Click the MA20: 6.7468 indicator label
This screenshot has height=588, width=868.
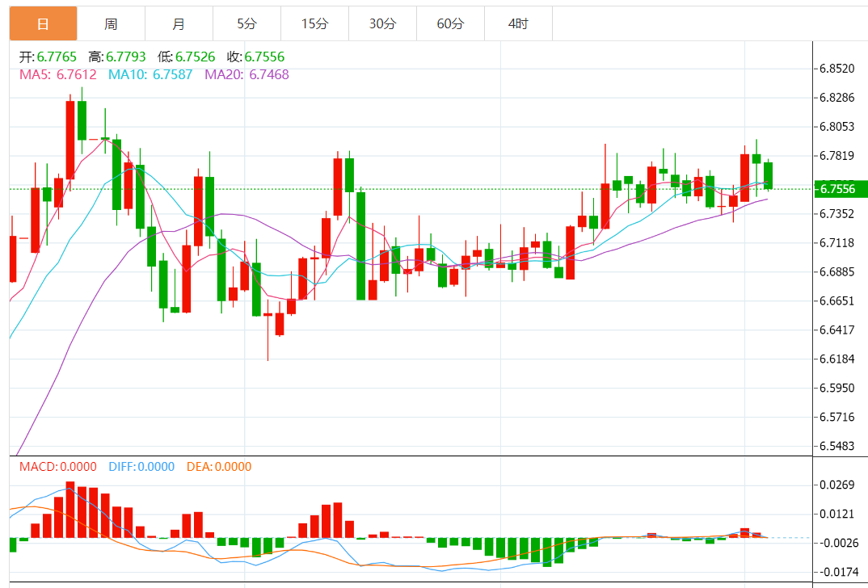(246, 74)
